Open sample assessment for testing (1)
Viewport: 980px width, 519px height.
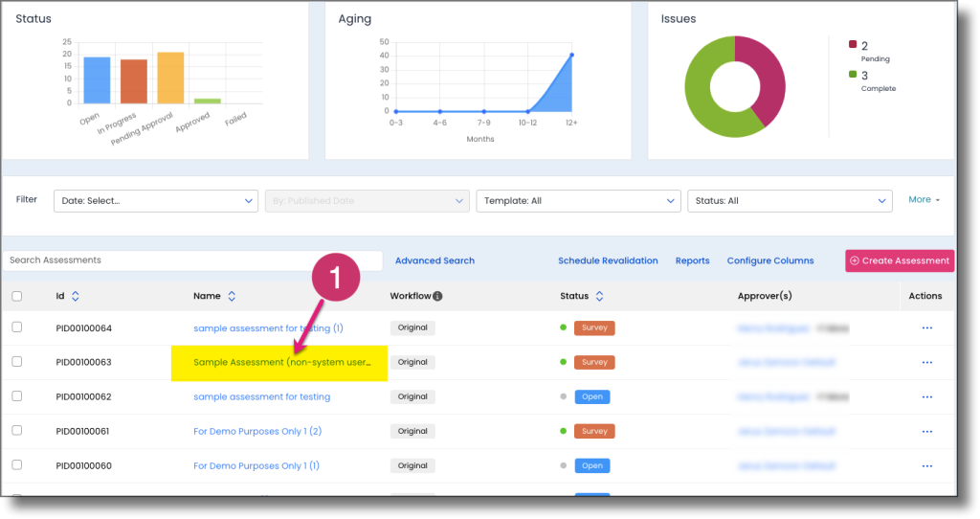pos(268,328)
